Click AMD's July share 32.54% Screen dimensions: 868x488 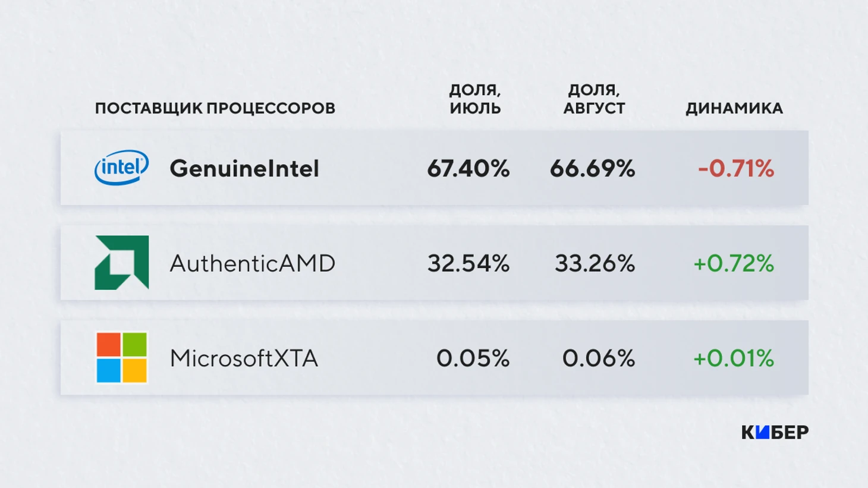(x=468, y=263)
